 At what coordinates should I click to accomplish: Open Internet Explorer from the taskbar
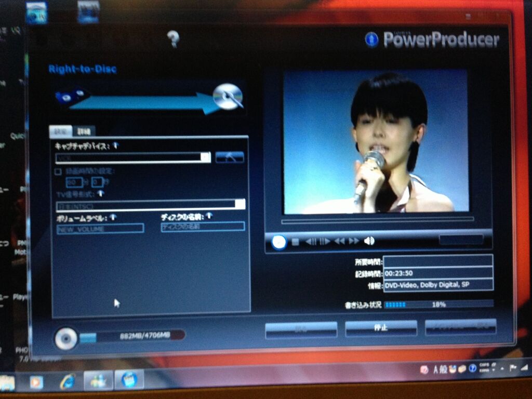coord(67,381)
